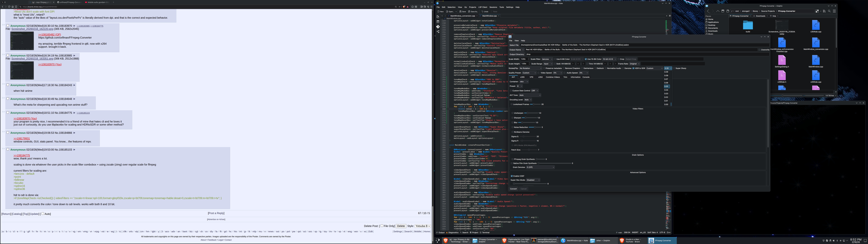Open Kate's Documents sidebar icon
The width and height of the screenshot is (868, 244).
coord(438,16)
